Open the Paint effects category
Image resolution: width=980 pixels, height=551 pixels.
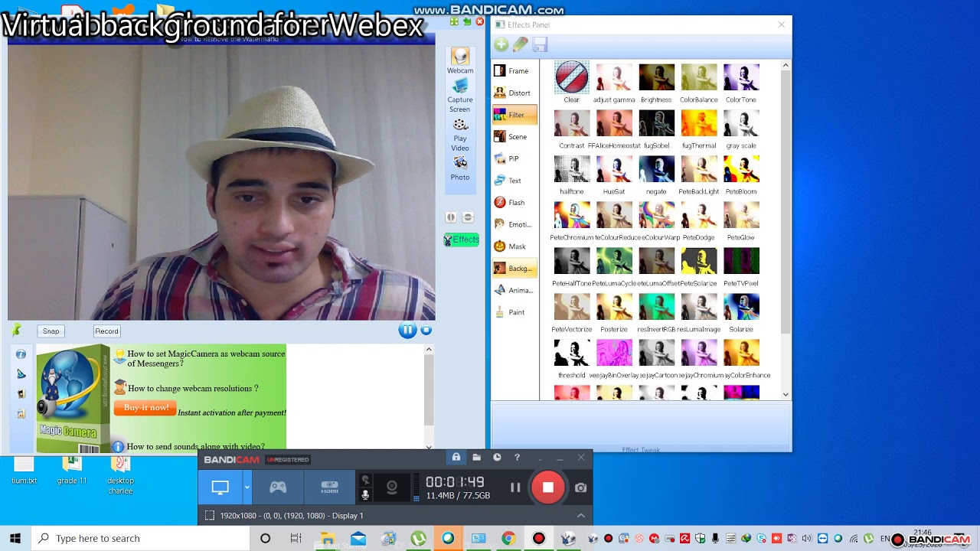pos(514,312)
